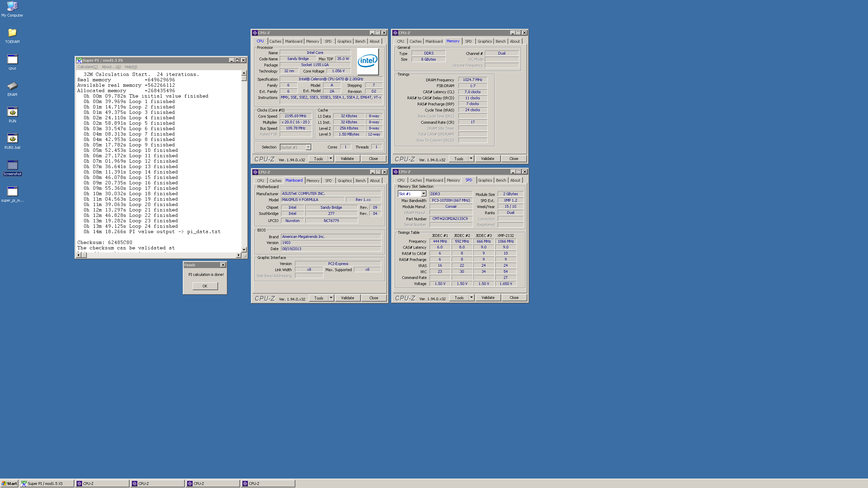868x488 pixels.
Task: Click the app icon of the CPU-Z Mainboard tab window
Action: [255, 172]
